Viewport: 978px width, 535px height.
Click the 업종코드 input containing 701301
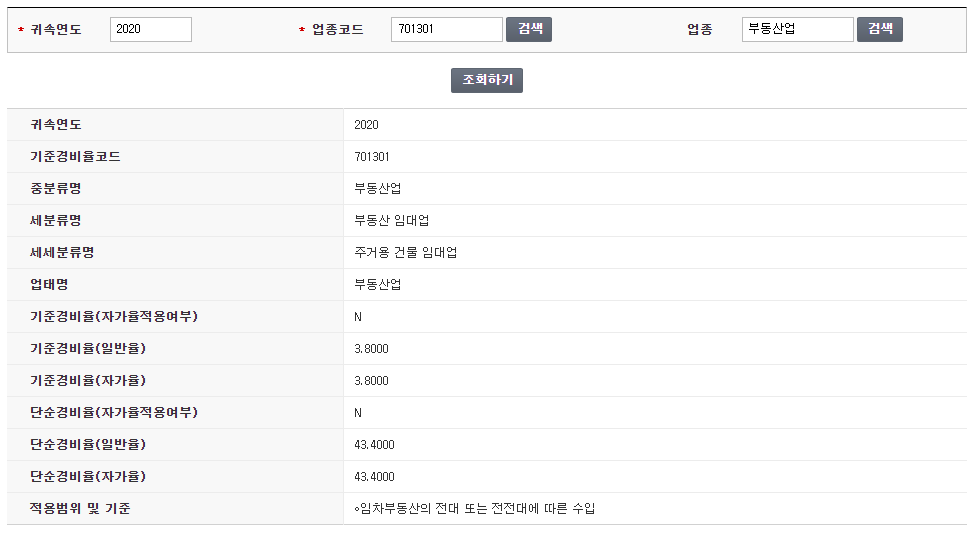click(446, 29)
